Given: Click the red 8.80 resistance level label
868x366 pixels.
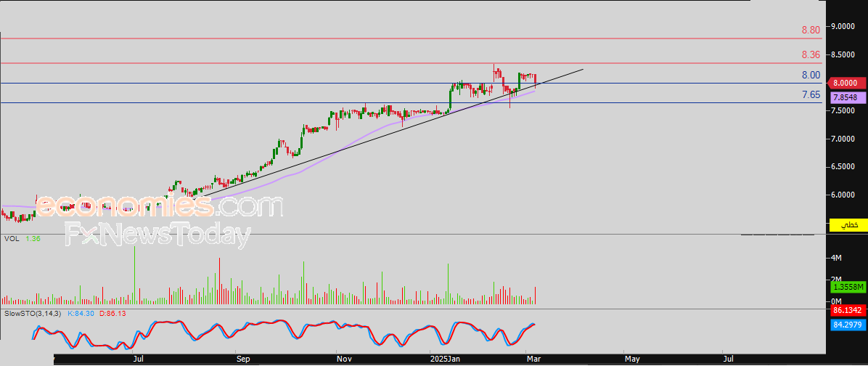Looking at the screenshot, I should [811, 30].
